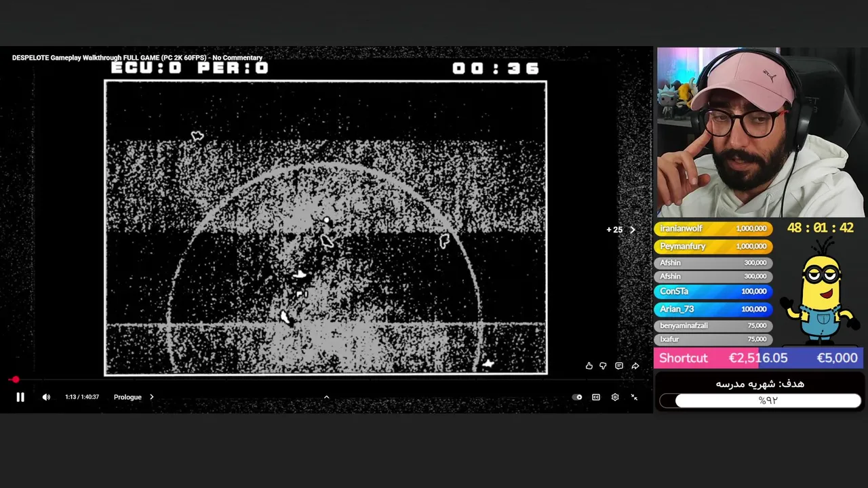Click the benyaminafzali donor row

tap(713, 326)
